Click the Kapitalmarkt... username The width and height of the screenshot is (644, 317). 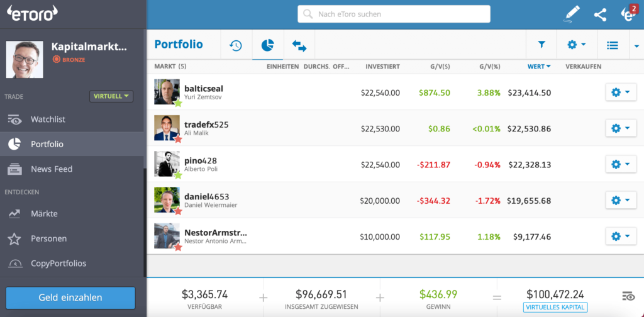click(89, 47)
